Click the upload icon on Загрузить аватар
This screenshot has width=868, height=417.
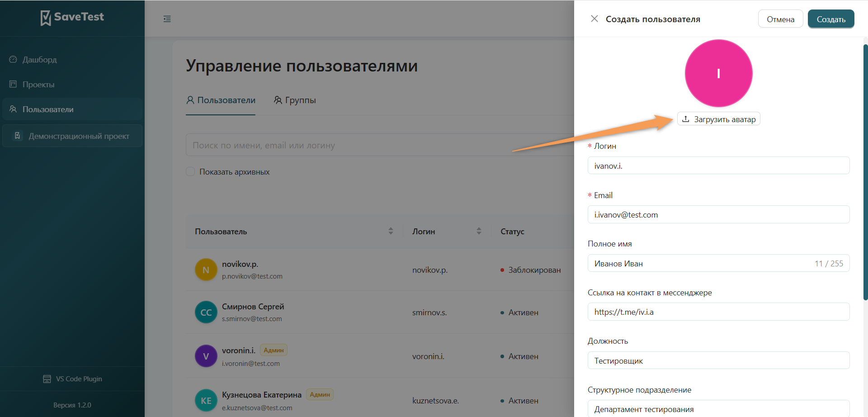pyautogui.click(x=686, y=118)
